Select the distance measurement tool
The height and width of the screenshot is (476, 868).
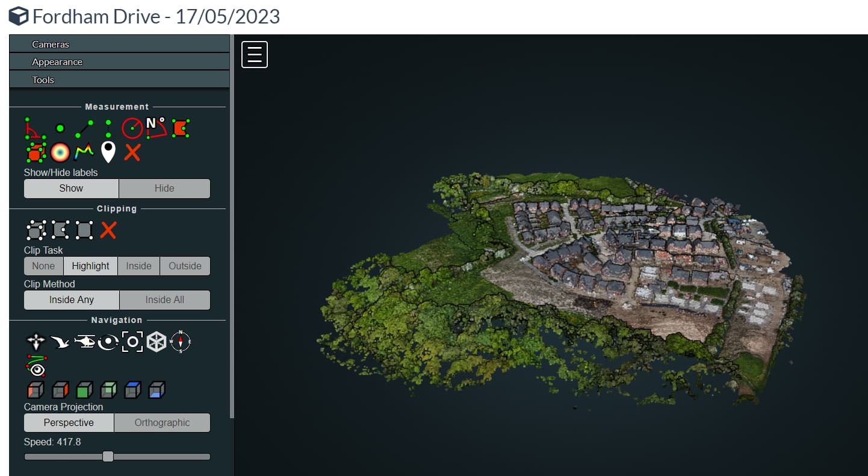coord(84,127)
